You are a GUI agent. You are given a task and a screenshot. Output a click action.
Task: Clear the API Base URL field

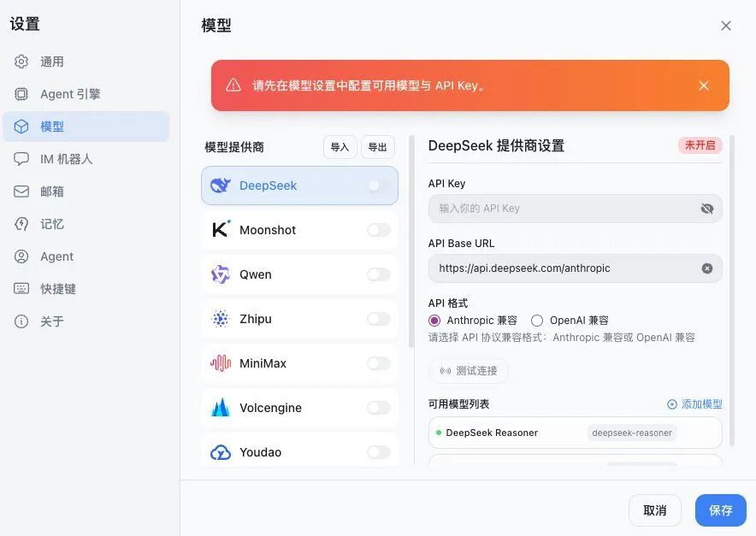tap(707, 268)
